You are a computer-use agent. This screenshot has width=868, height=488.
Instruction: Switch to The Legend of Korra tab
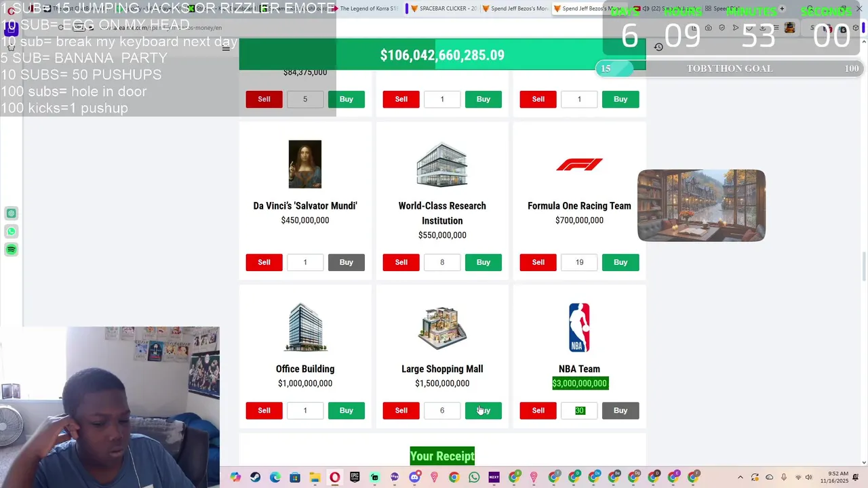368,9
